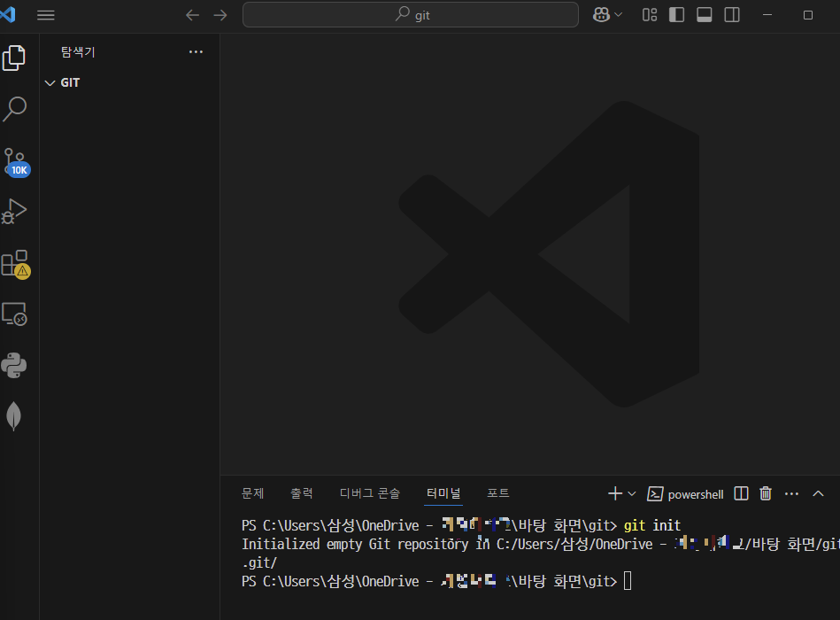The image size is (840, 620).
Task: Switch to the 출력 panel tab
Action: point(301,493)
